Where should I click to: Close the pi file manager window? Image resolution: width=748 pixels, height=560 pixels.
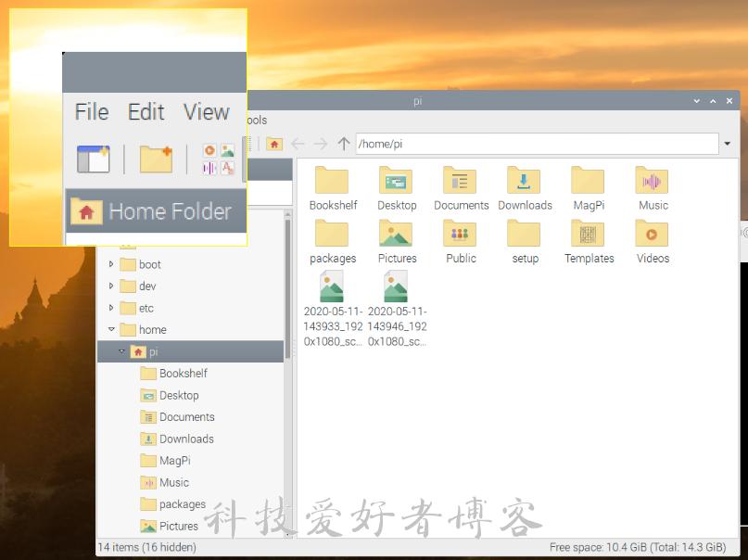729,101
